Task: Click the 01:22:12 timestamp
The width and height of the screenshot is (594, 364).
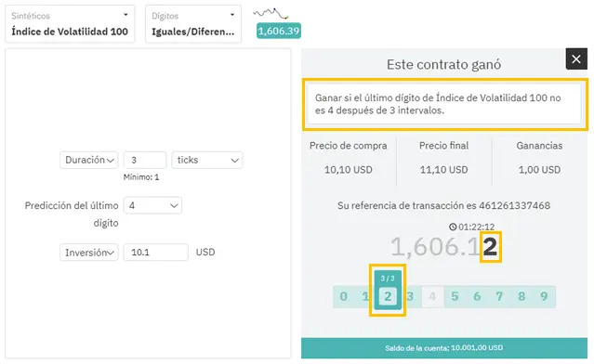Action: click(476, 227)
